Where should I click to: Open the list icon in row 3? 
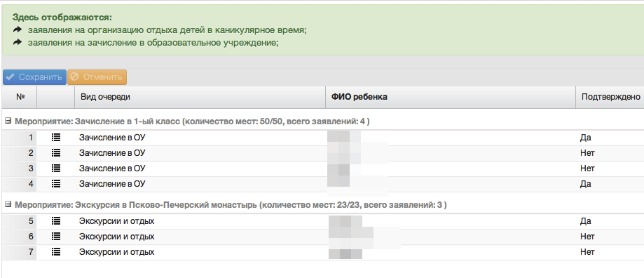pos(56,168)
